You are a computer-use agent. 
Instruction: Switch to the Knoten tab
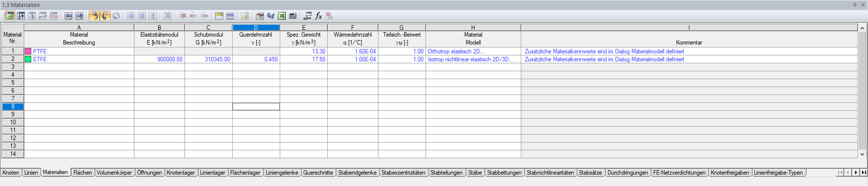(x=11, y=173)
